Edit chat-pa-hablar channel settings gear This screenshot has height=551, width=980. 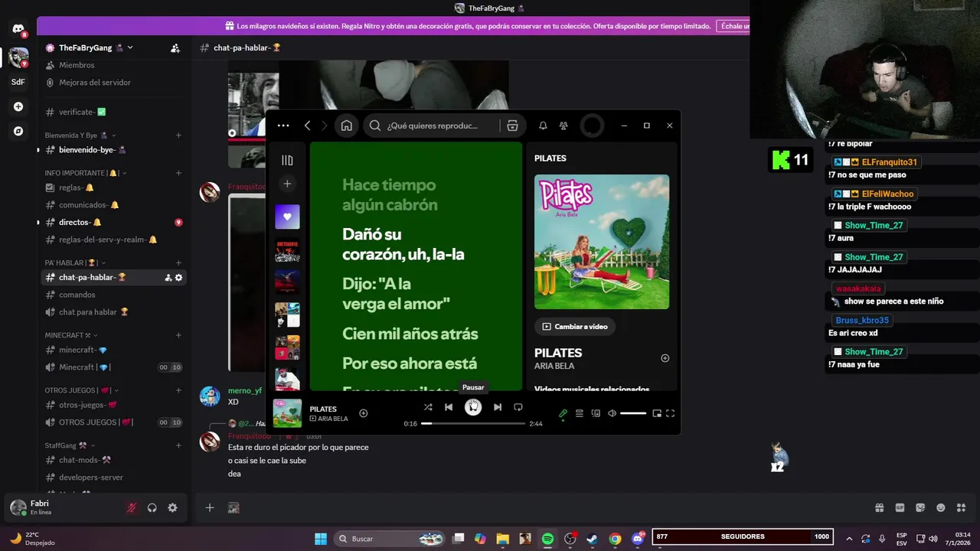[x=178, y=278]
